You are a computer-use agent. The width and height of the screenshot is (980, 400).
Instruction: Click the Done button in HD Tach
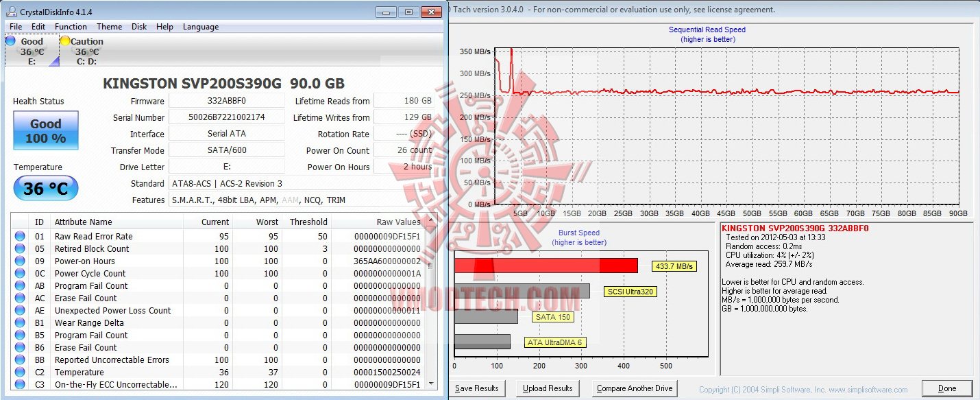pyautogui.click(x=947, y=388)
